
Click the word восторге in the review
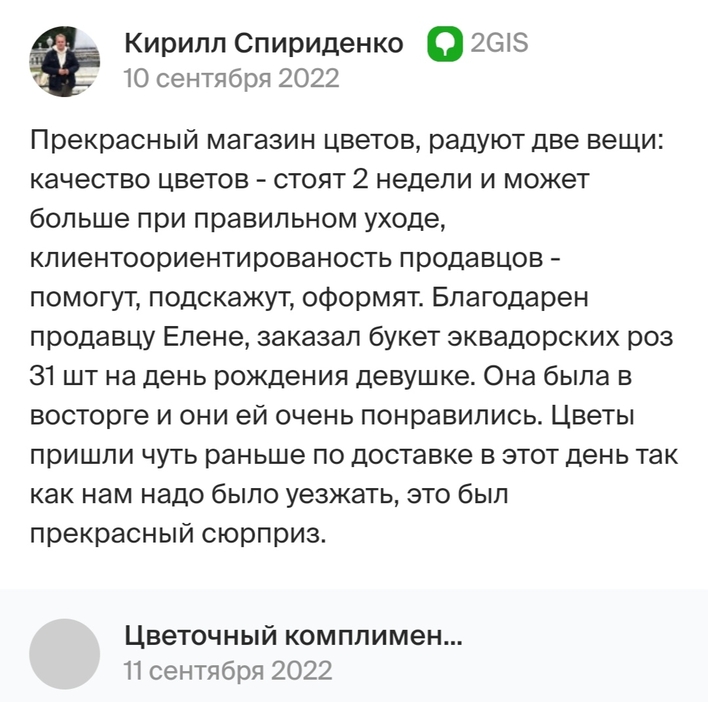89,417
